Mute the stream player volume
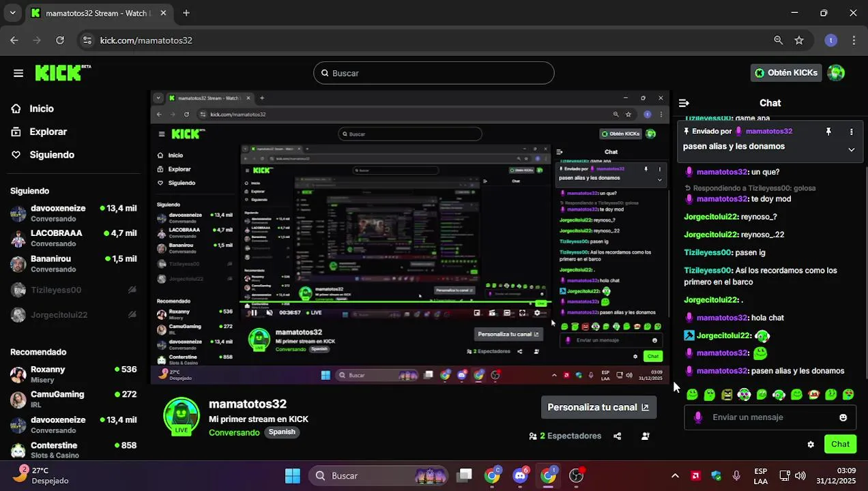Screen dimensions: 868x491 [270, 313]
